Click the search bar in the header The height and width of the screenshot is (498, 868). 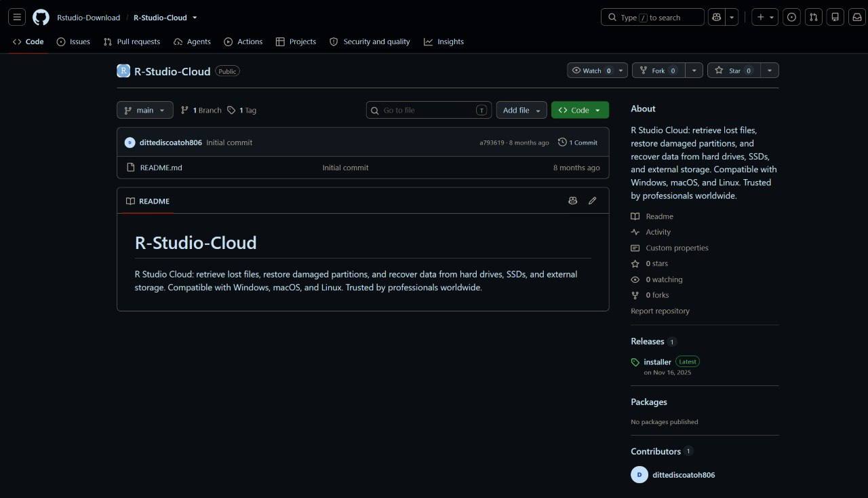pos(652,18)
